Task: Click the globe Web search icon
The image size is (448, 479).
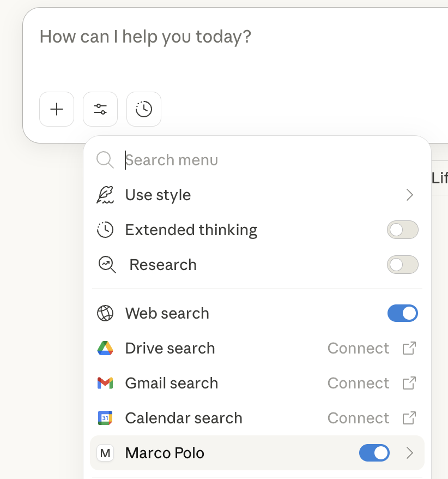Action: (x=105, y=313)
